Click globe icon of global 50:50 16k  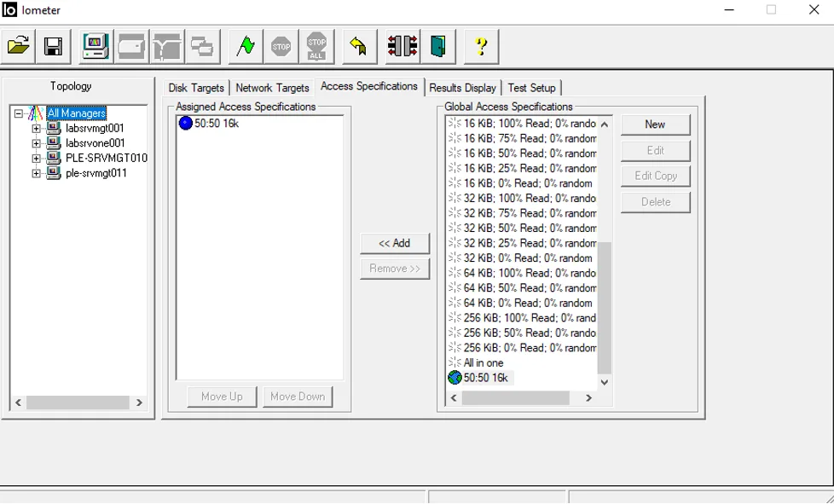455,378
